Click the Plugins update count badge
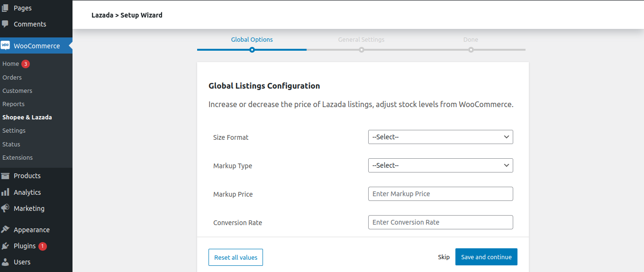This screenshot has width=644, height=272. [x=43, y=246]
